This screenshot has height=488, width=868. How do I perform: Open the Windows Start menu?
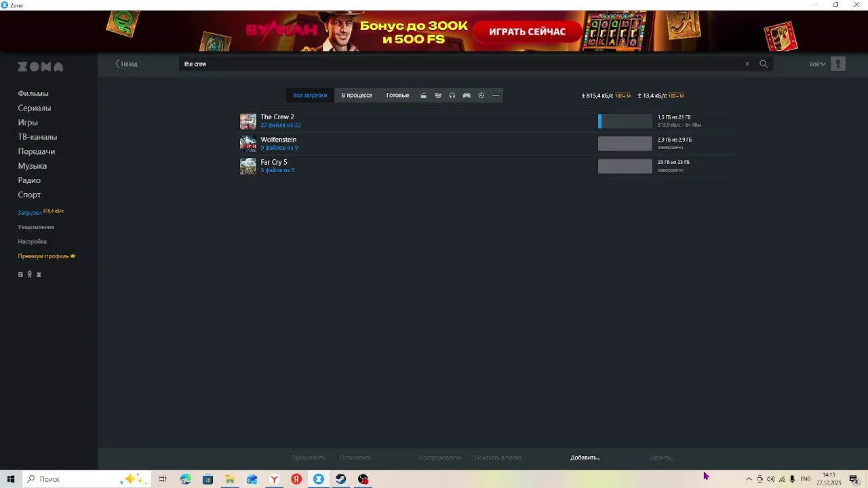(11, 479)
